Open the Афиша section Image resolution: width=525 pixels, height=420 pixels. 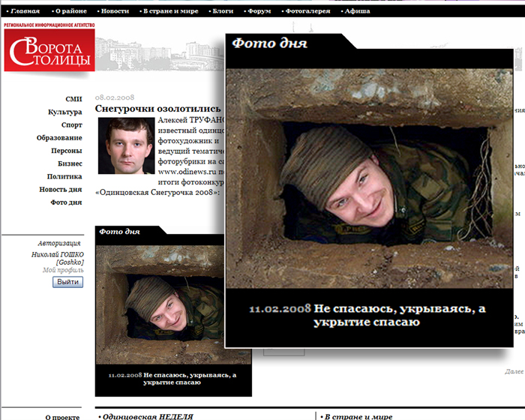tap(357, 11)
